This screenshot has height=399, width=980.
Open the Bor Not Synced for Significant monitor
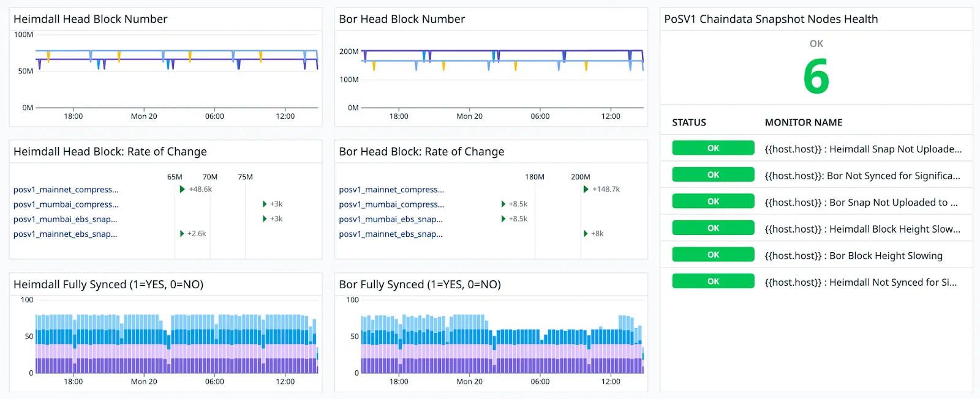point(862,176)
